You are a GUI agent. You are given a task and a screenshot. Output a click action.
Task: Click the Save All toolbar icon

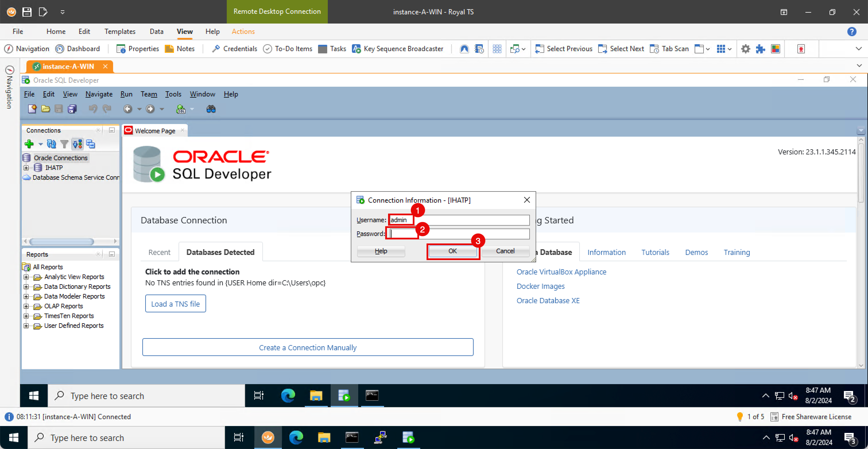pyautogui.click(x=72, y=109)
